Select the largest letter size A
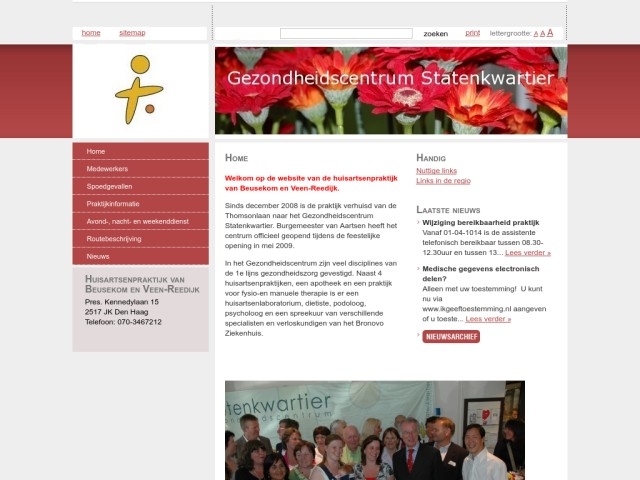This screenshot has width=640, height=480. [550, 33]
